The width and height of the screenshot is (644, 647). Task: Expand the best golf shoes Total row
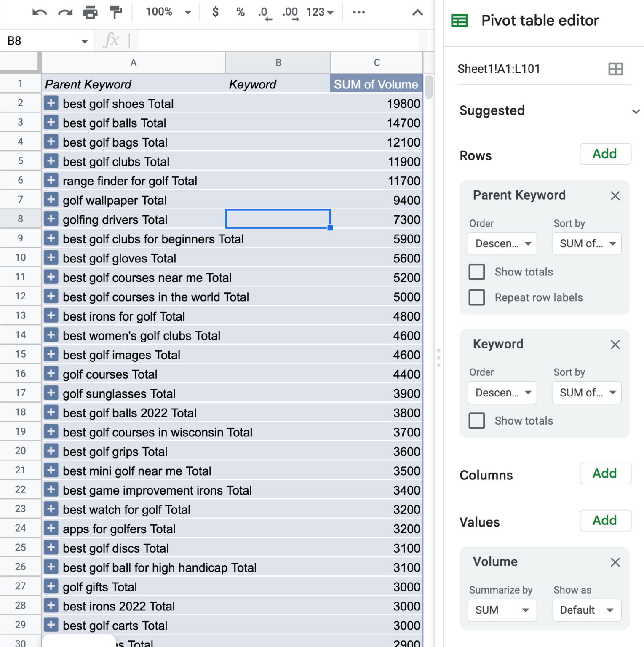coord(51,103)
